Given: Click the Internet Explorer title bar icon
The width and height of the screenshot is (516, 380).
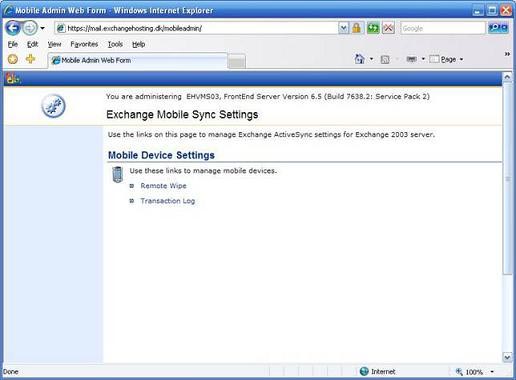Looking at the screenshot, I should (x=8, y=10).
